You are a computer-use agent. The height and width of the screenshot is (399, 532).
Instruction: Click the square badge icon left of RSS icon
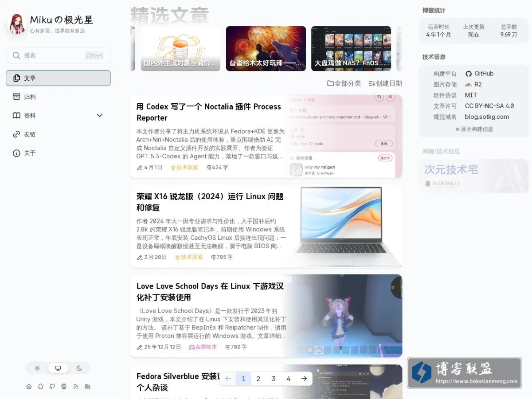(x=64, y=387)
